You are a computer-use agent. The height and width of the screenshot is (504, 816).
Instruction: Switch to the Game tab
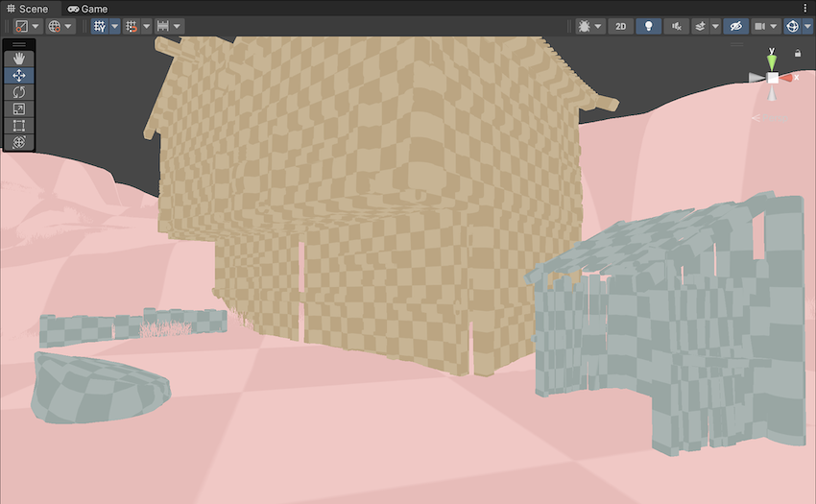pyautogui.click(x=87, y=9)
